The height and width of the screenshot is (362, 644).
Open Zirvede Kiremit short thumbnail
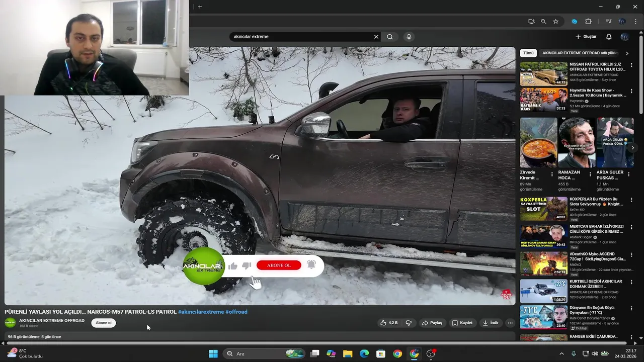coord(538,142)
